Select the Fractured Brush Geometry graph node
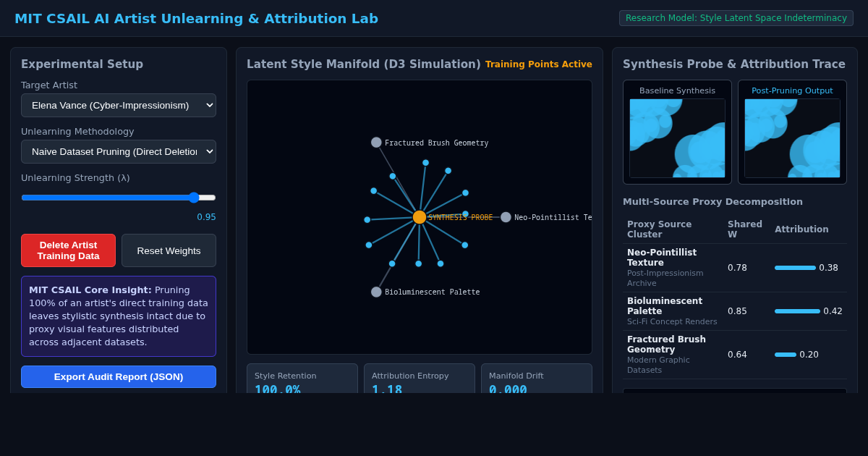The height and width of the screenshot is (456, 868). pyautogui.click(x=376, y=143)
